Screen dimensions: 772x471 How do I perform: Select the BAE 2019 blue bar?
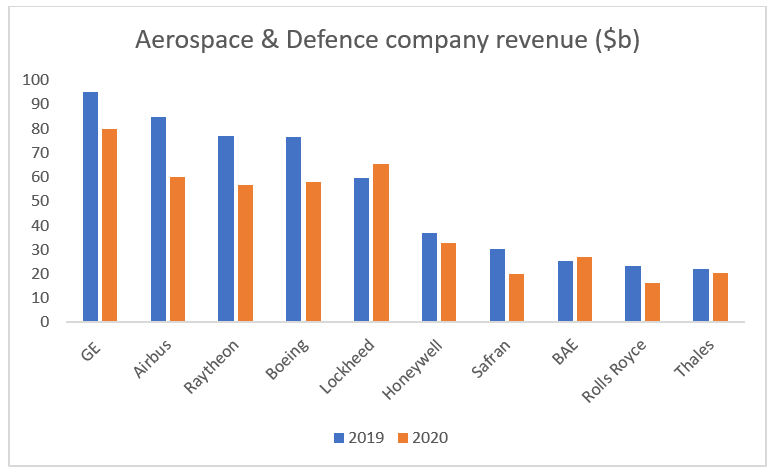565,291
